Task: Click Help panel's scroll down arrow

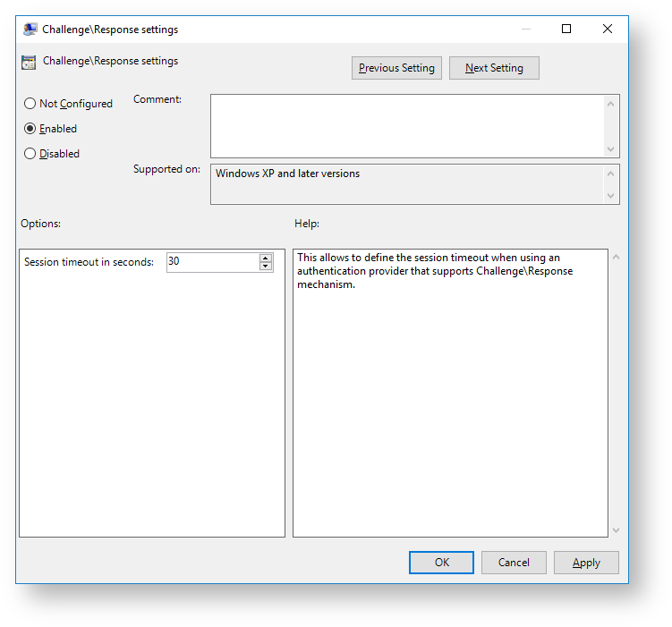Action: tap(614, 530)
